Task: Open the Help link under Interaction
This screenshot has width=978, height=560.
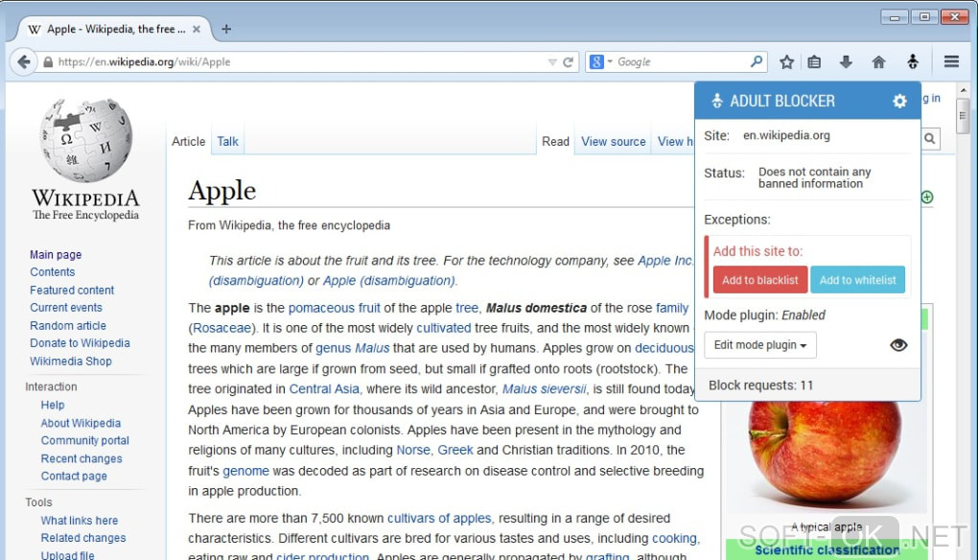Action: click(53, 405)
